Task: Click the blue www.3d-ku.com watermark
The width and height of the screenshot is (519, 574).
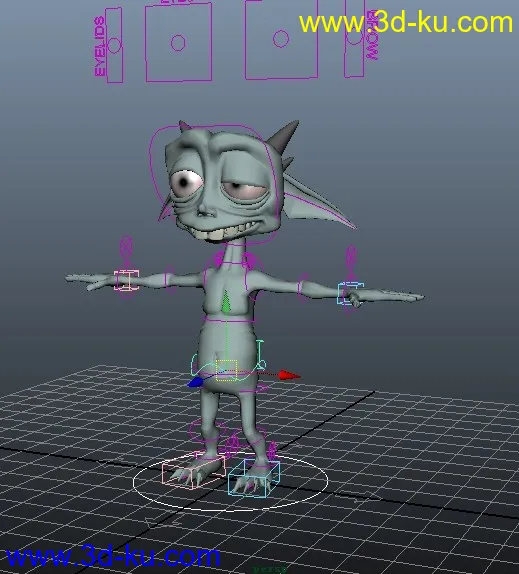Action: pos(113,556)
